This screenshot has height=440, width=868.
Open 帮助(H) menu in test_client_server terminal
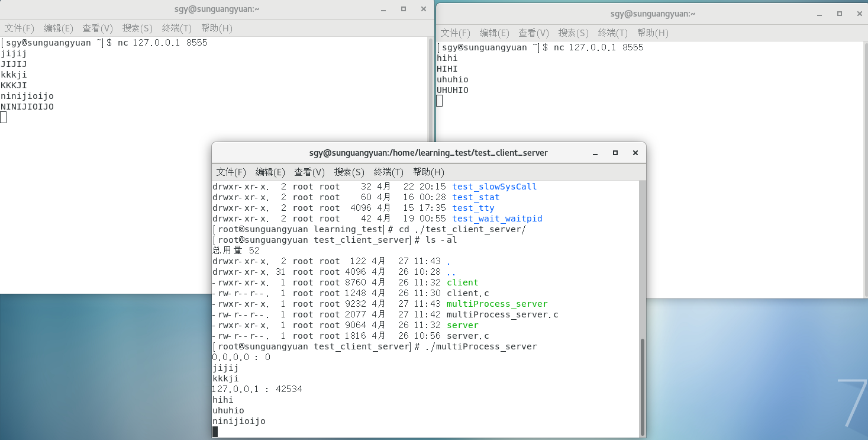(x=428, y=172)
